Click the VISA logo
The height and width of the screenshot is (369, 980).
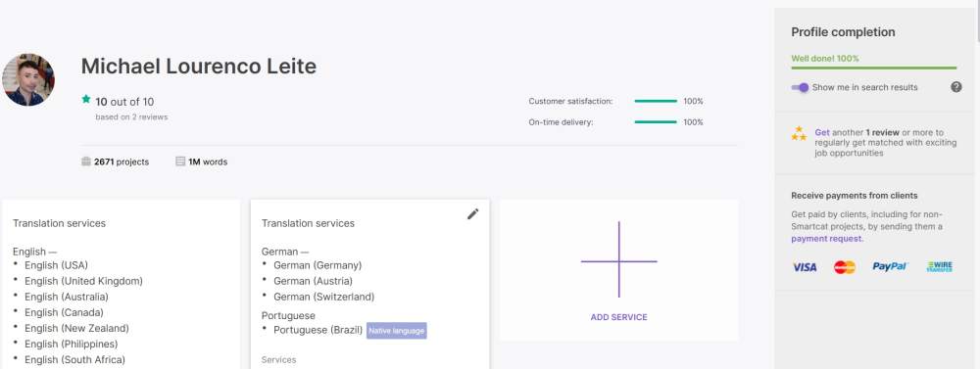[x=805, y=267]
